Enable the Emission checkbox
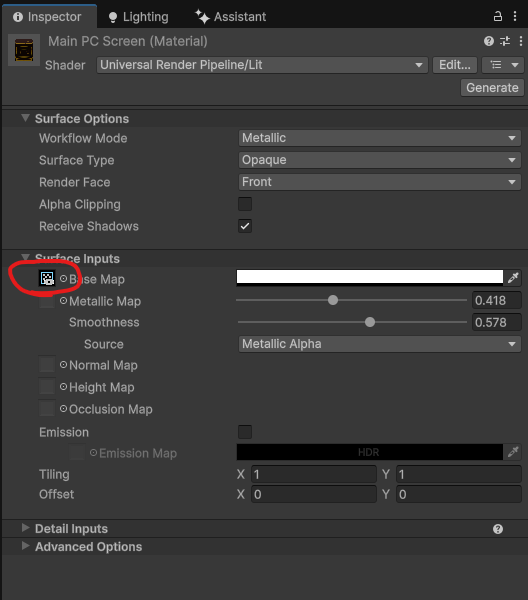This screenshot has height=600, width=528. (x=245, y=432)
